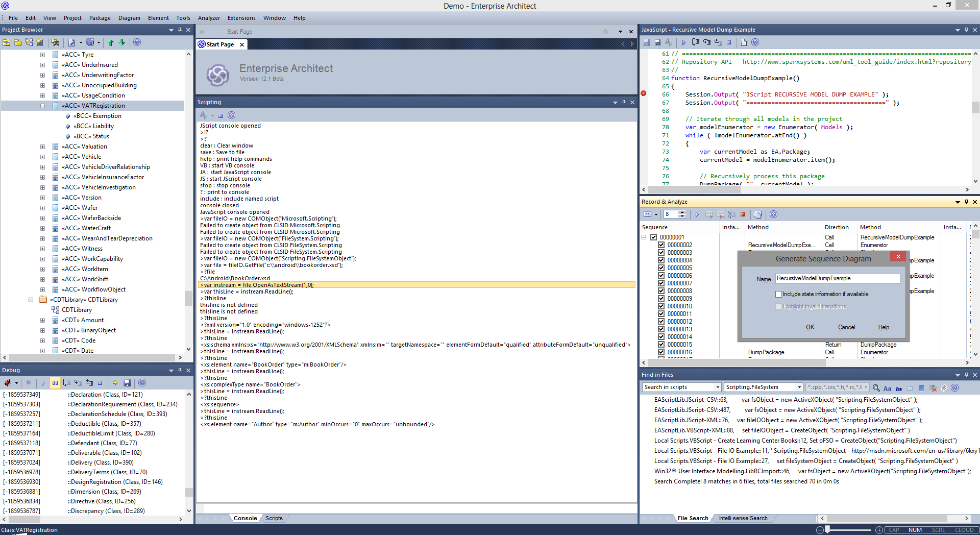
Task: Click OK in Generate Sequence Diagram dialog
Action: tap(810, 327)
